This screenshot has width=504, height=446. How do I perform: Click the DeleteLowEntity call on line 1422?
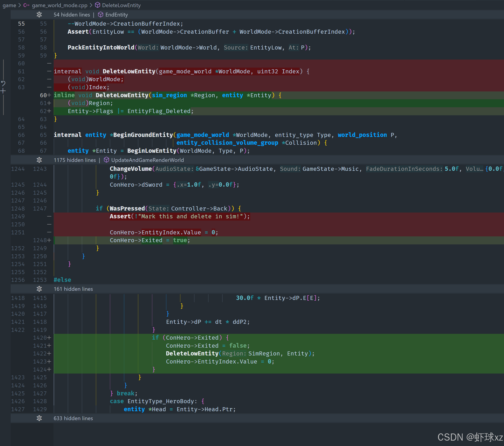click(192, 353)
